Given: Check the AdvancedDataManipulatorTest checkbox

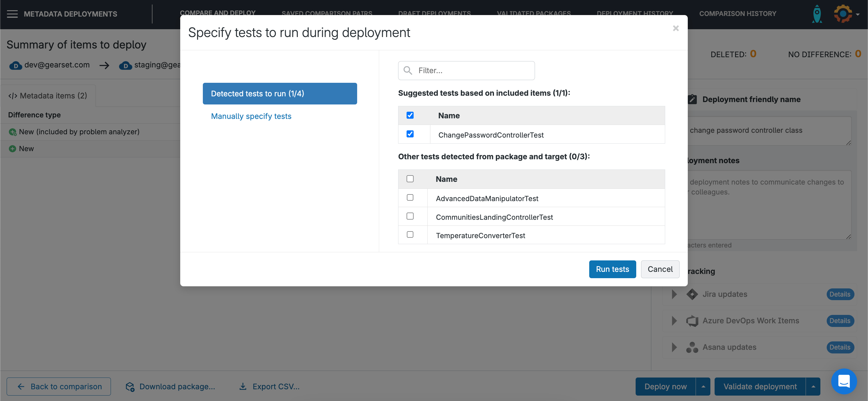Looking at the screenshot, I should [x=410, y=197].
